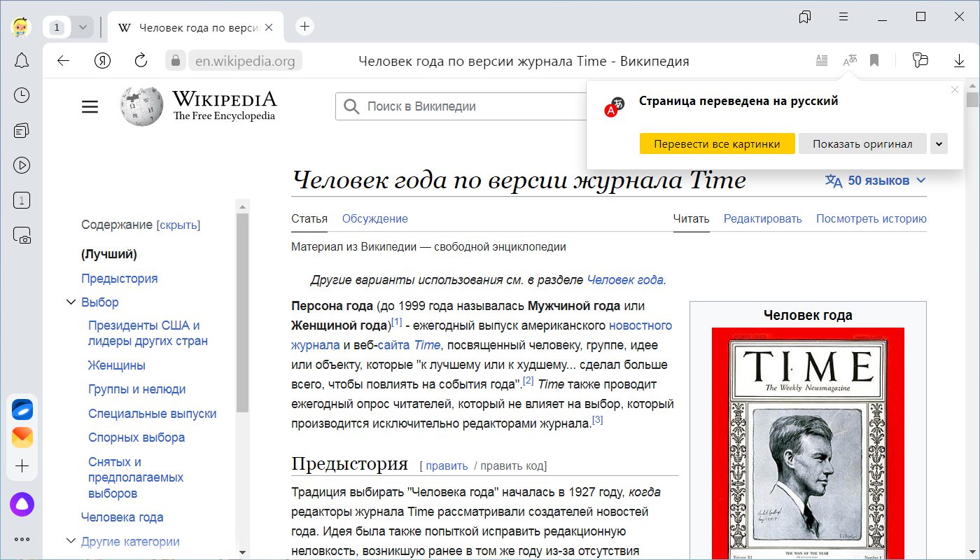This screenshot has width=980, height=560.
Task: Open the blue cloud disk app icon
Action: 22,409
